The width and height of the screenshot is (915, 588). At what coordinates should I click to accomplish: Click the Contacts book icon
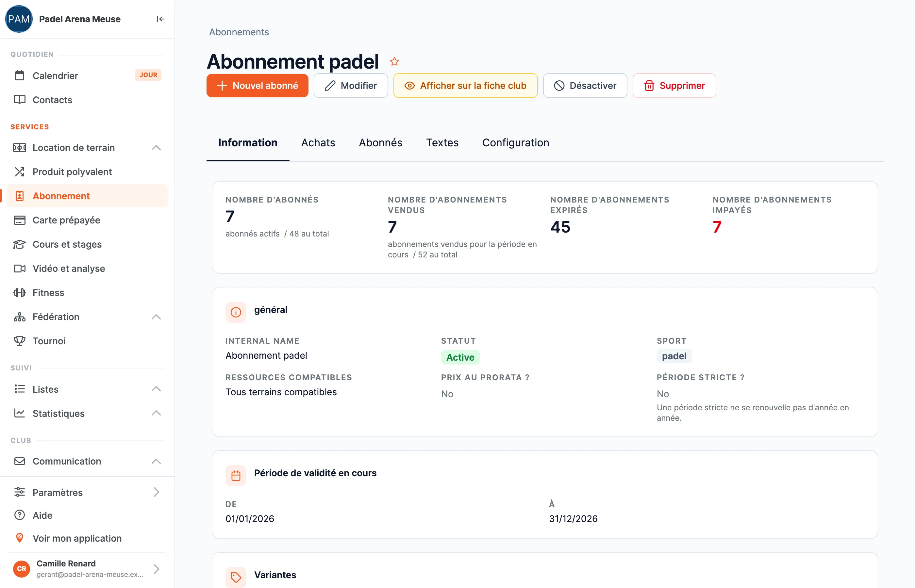pos(20,100)
